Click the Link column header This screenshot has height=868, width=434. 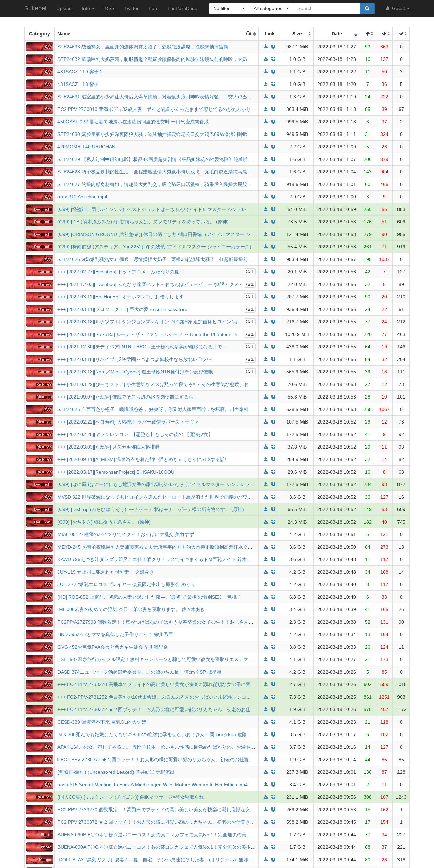pyautogui.click(x=269, y=34)
